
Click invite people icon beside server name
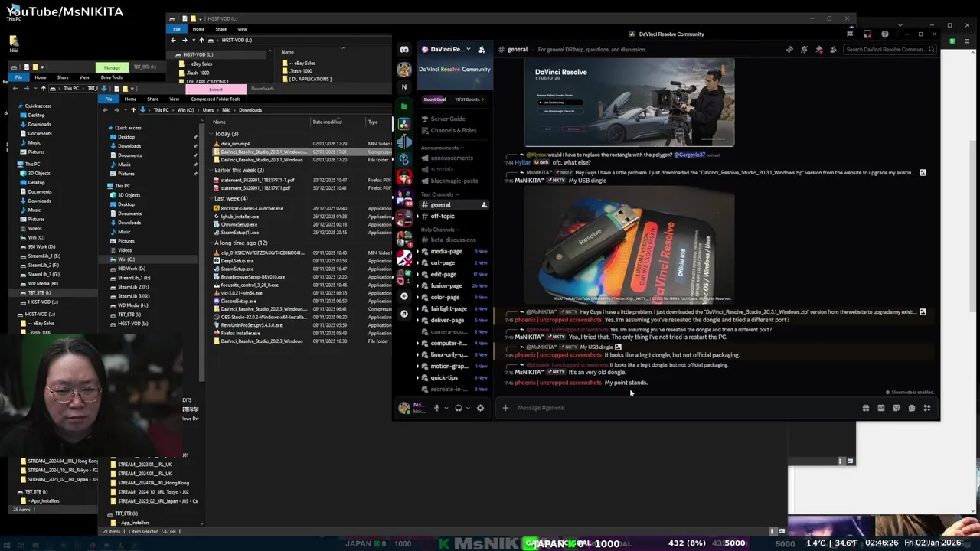(482, 50)
